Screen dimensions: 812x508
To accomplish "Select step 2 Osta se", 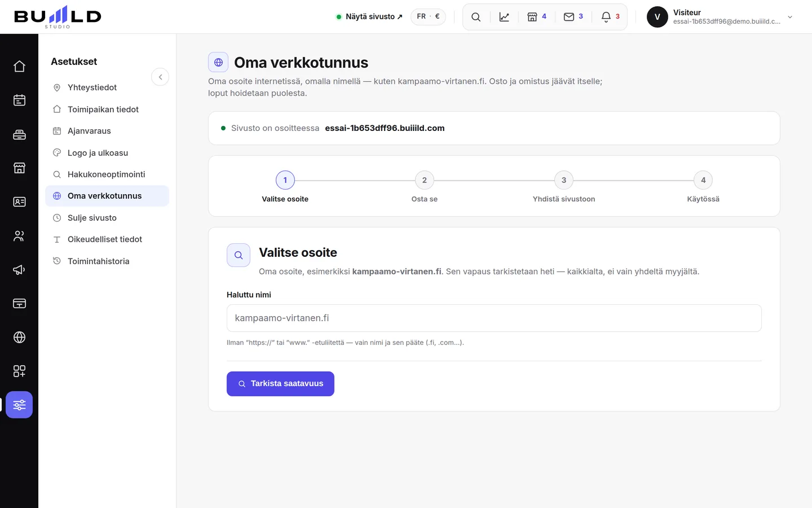I will point(425,187).
